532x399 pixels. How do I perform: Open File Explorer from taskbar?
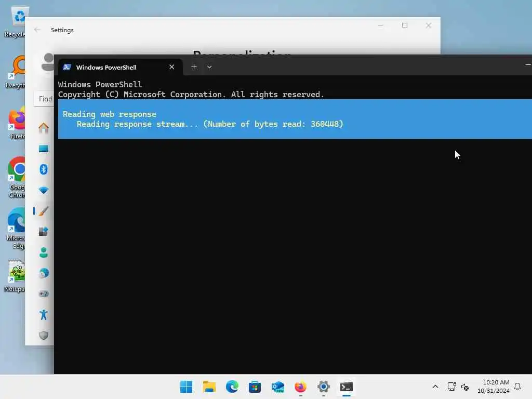tap(209, 387)
